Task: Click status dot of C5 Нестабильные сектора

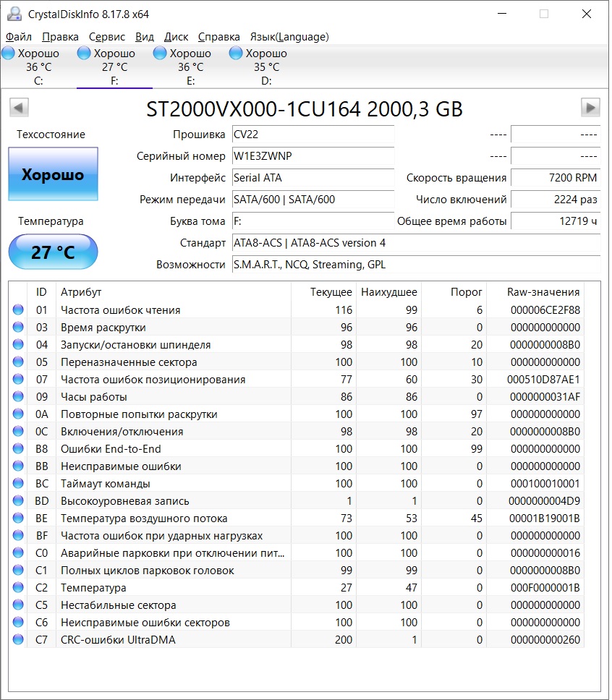Action: pyautogui.click(x=18, y=605)
